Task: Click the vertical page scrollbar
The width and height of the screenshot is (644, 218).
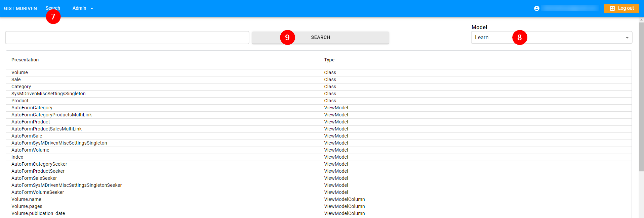Action: click(641, 101)
